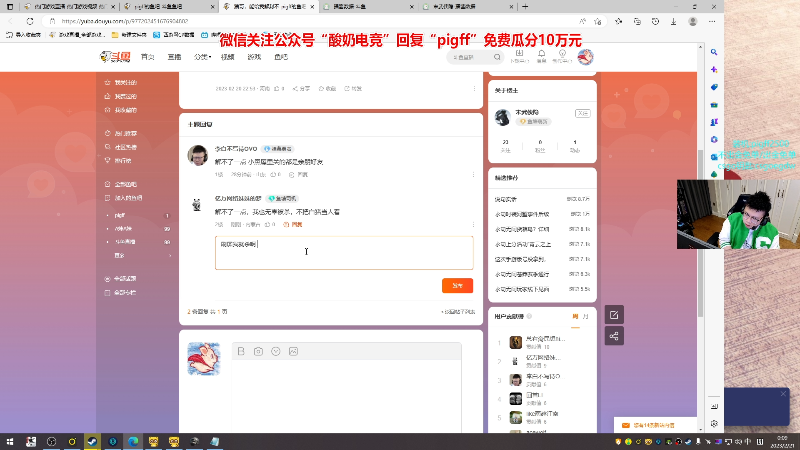Click reply link on first comment

(298, 174)
